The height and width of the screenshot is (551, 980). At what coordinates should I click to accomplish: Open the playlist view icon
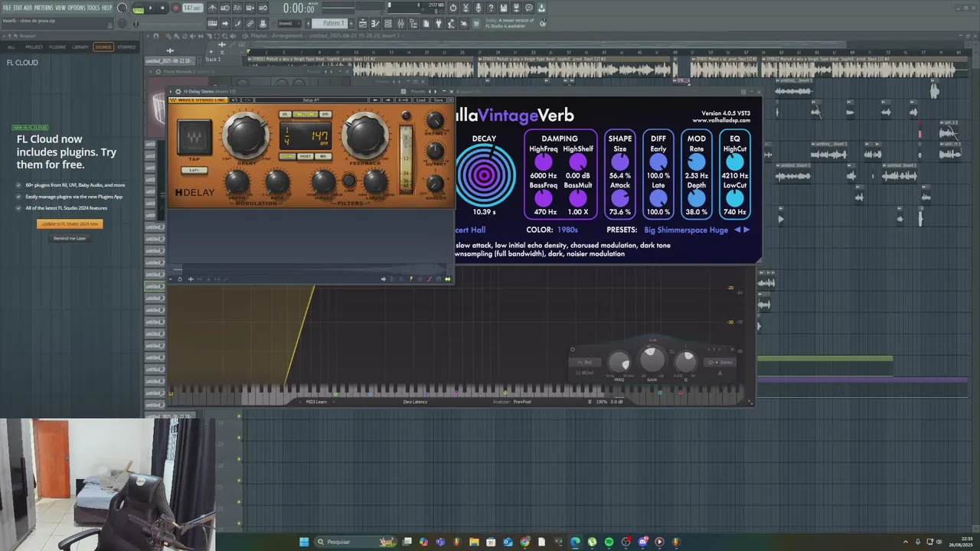coord(363,23)
